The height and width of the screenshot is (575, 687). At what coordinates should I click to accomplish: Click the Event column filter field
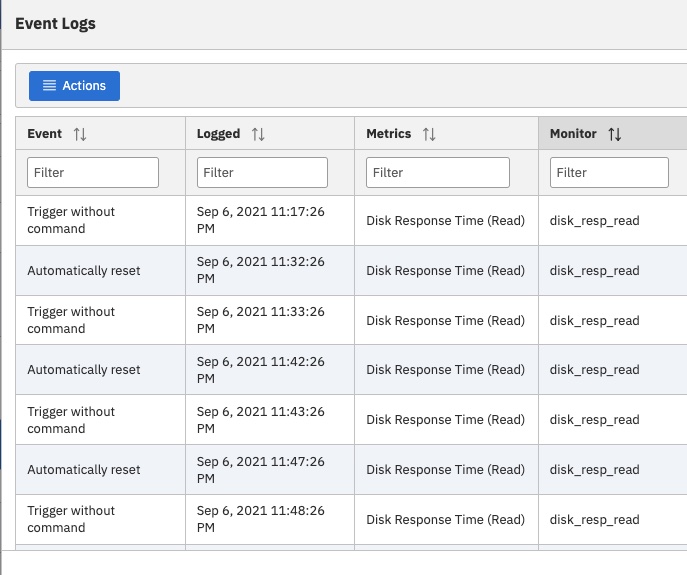pos(93,172)
